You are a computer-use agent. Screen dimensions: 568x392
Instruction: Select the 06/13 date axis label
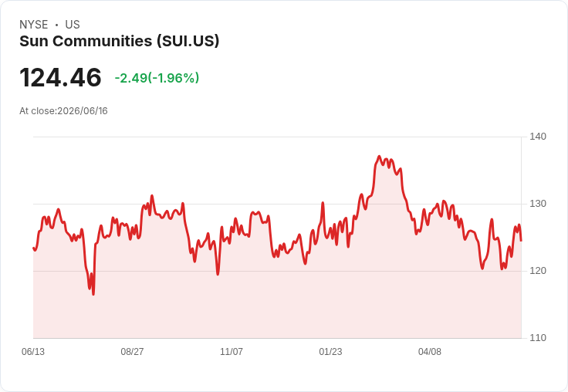33,351
